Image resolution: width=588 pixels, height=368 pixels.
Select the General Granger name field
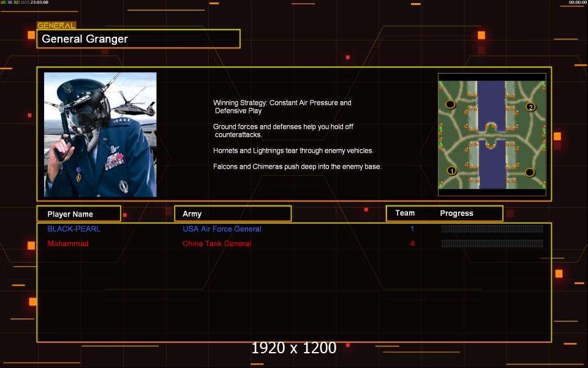138,39
